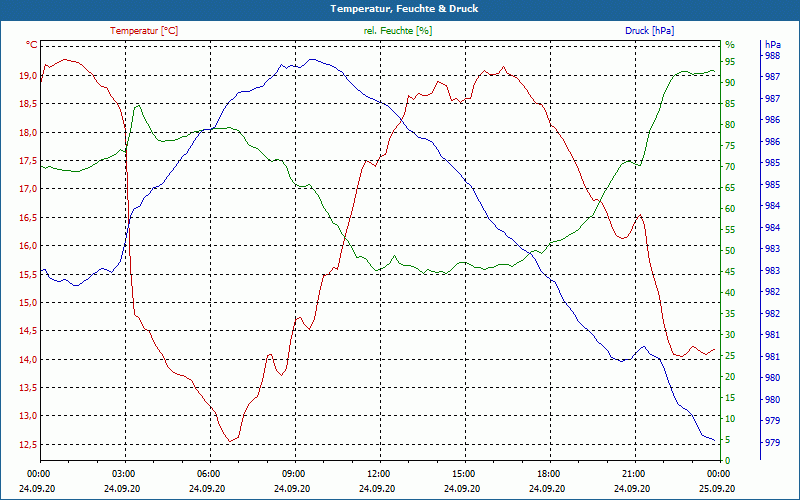The width and height of the screenshot is (800, 500).
Task: Click the "06:00" time axis label
Action: coord(207,474)
